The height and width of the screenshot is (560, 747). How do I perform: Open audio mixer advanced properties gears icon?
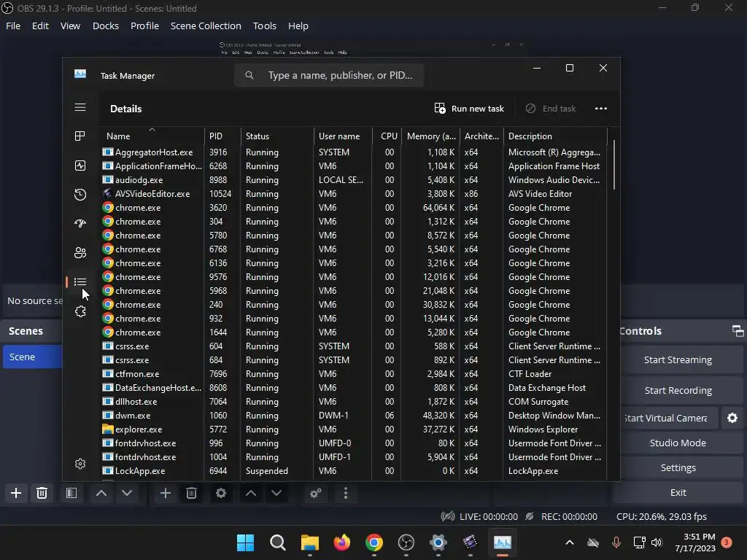pos(315,493)
